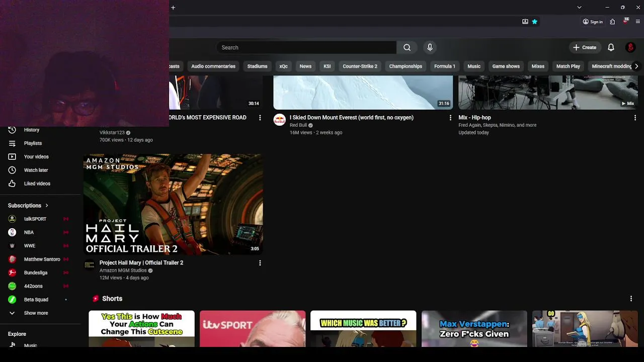Open Liked videos in the sidebar
The width and height of the screenshot is (644, 362).
36,184
